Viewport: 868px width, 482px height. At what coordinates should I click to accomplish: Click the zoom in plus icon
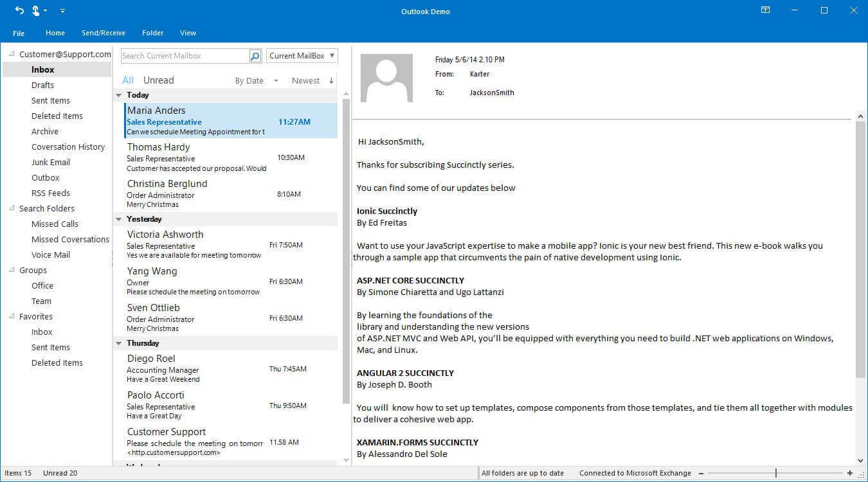coord(850,473)
